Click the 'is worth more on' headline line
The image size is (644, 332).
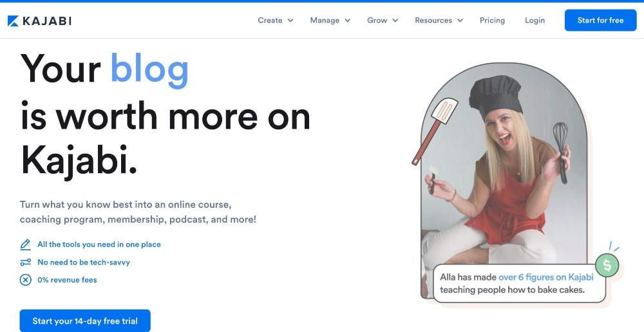[x=165, y=116]
